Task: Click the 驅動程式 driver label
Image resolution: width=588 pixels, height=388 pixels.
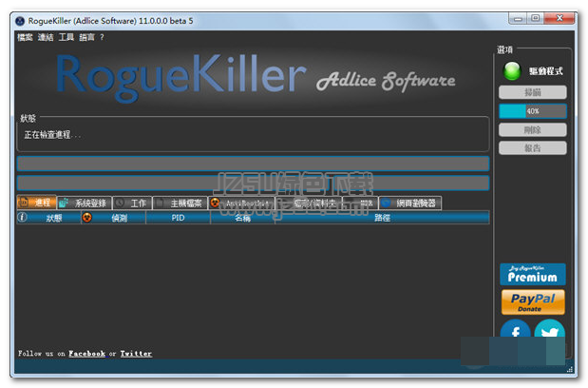Action: coord(546,71)
